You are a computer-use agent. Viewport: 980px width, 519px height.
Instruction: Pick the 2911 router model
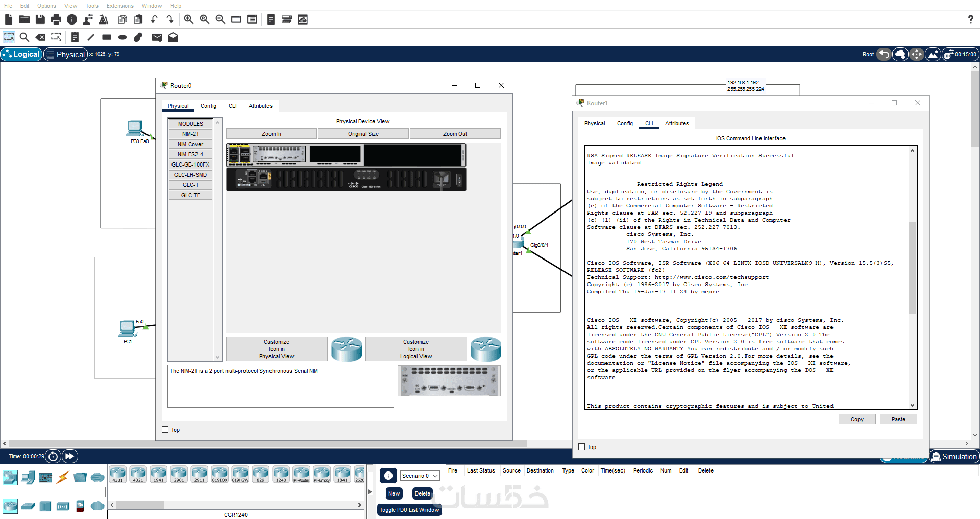click(x=199, y=474)
